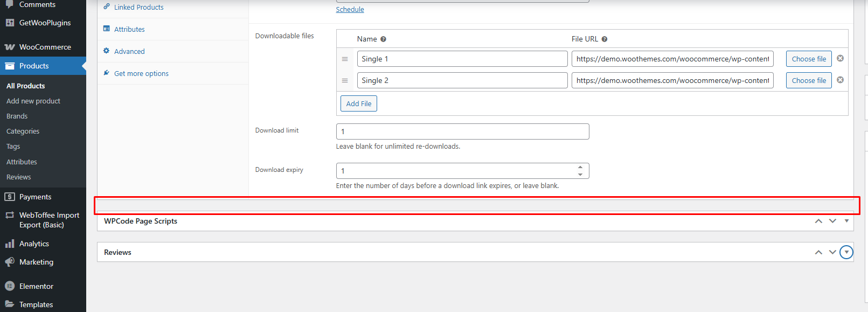Click drag handle for Single 1 row
This screenshot has height=312, width=868.
tap(345, 59)
